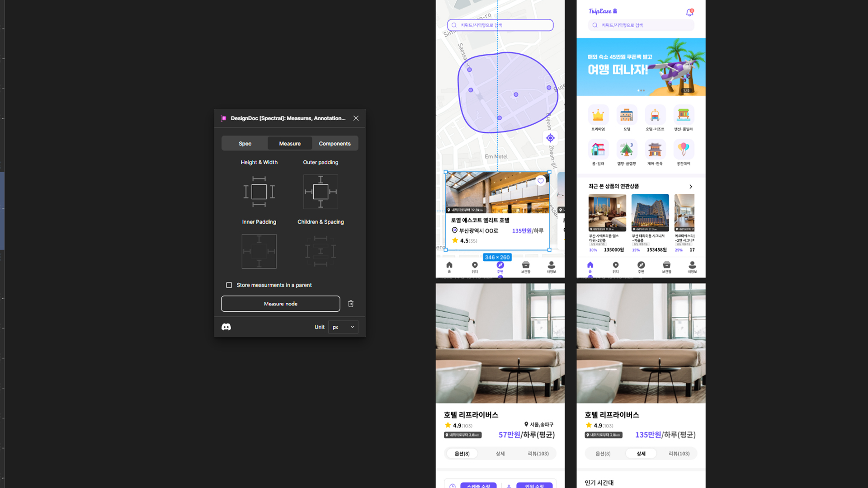
Task: Click the Outer Padding measurement icon
Action: [320, 191]
